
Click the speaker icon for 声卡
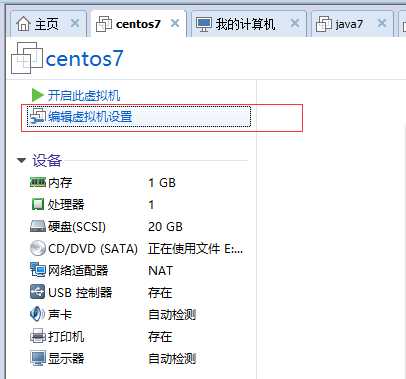tap(37, 314)
